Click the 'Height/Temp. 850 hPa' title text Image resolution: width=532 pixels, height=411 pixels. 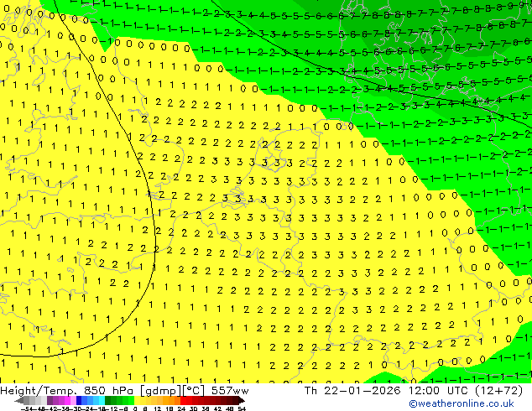[x=67, y=391]
